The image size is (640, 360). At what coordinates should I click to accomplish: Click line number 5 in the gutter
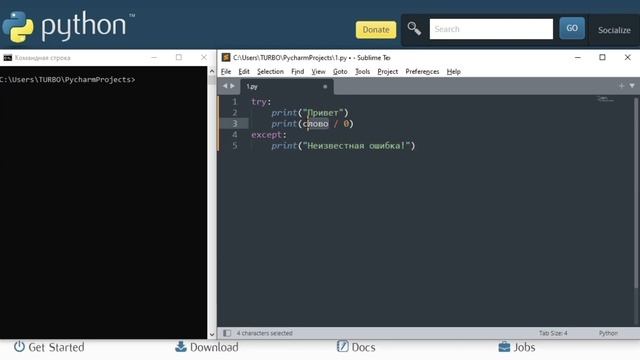pos(235,145)
